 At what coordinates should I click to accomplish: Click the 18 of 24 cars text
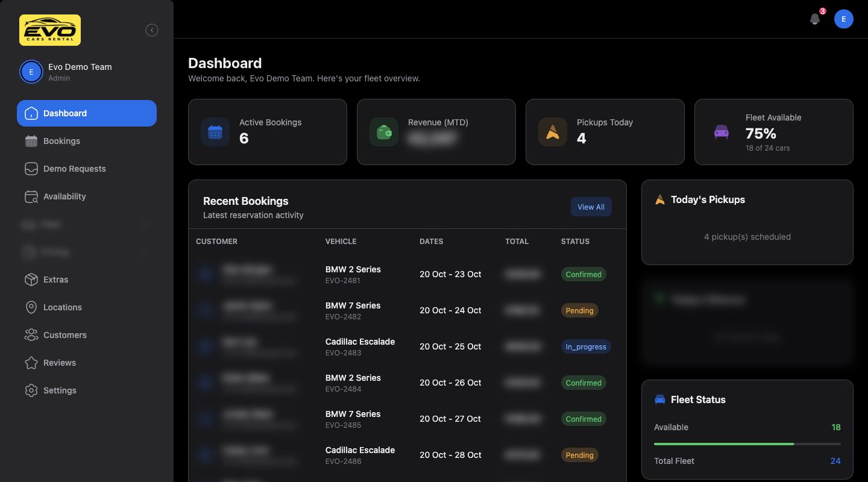[768, 148]
